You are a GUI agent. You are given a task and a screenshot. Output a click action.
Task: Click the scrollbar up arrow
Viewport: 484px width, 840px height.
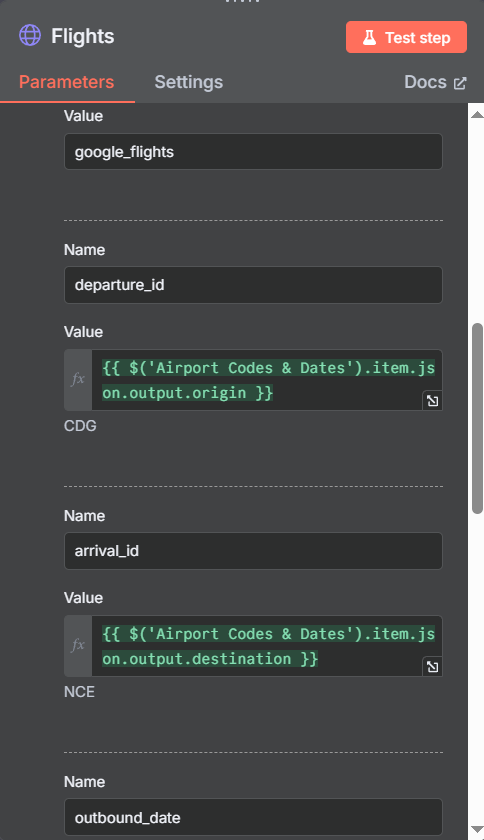coord(477,115)
